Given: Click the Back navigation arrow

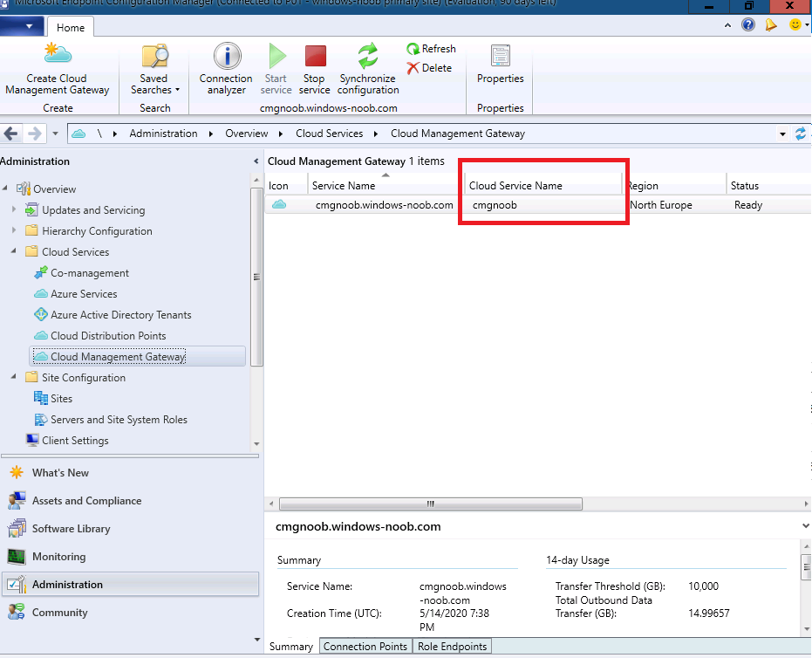Looking at the screenshot, I should pos(10,134).
